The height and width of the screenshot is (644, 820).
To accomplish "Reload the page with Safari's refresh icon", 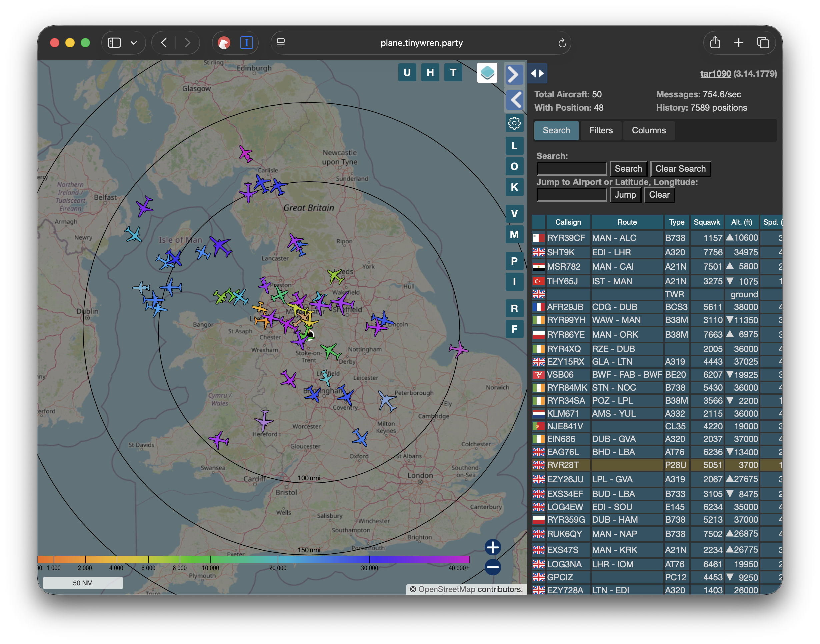I will 563,43.
